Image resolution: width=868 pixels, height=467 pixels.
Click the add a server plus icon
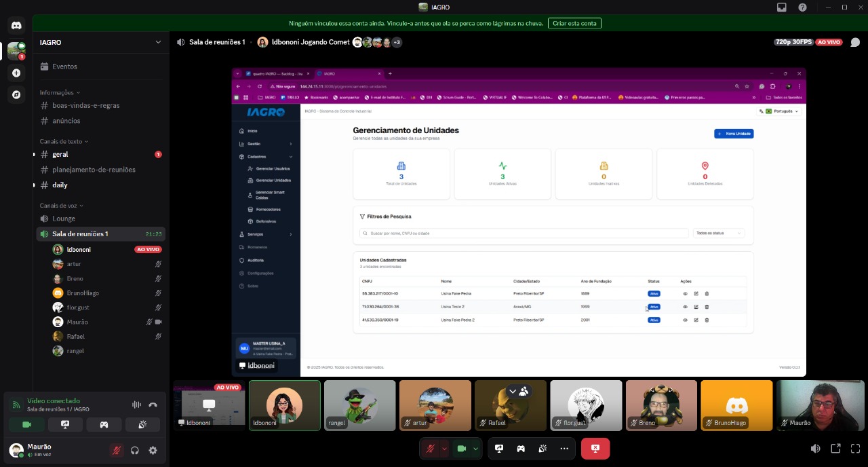coord(16,73)
